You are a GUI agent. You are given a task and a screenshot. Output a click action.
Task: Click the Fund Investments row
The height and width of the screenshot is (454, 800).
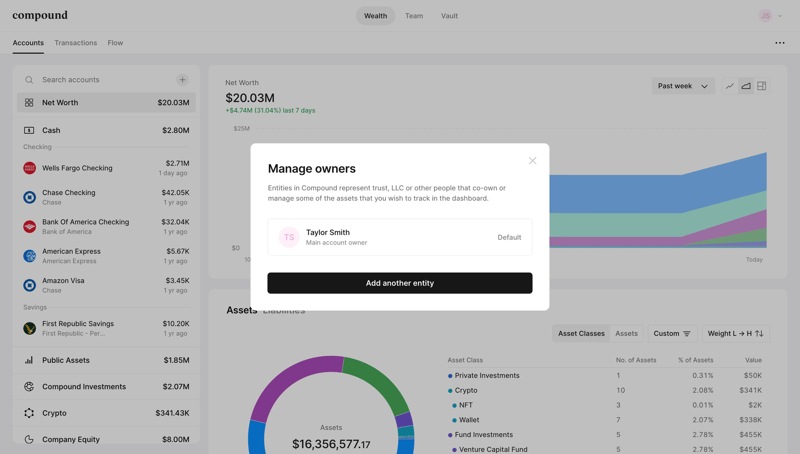(x=605, y=435)
